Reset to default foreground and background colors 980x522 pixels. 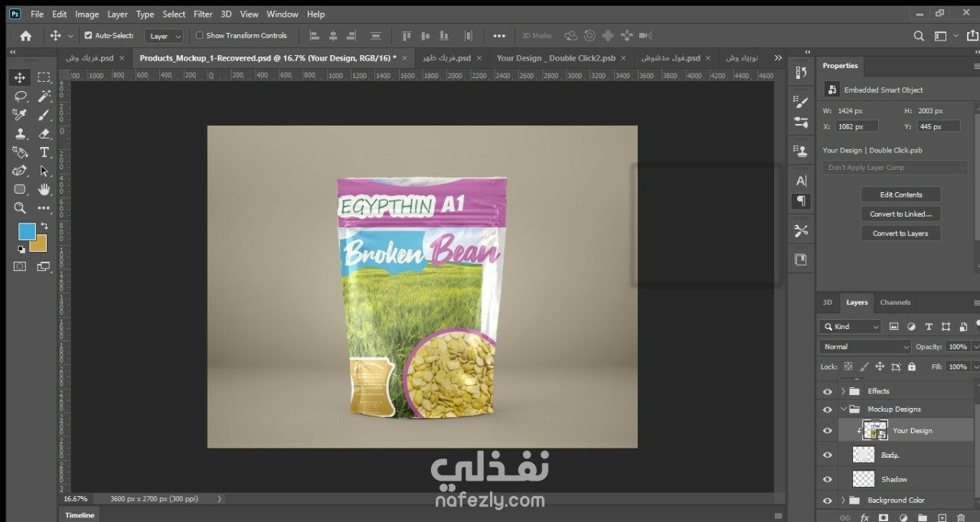tap(21, 249)
